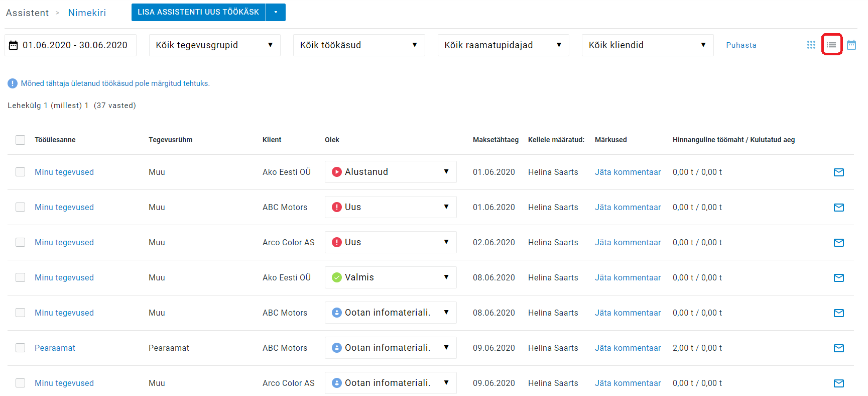Sort by Kellele määratud column header
Viewport: 868px width, 396px height.
coord(556,140)
